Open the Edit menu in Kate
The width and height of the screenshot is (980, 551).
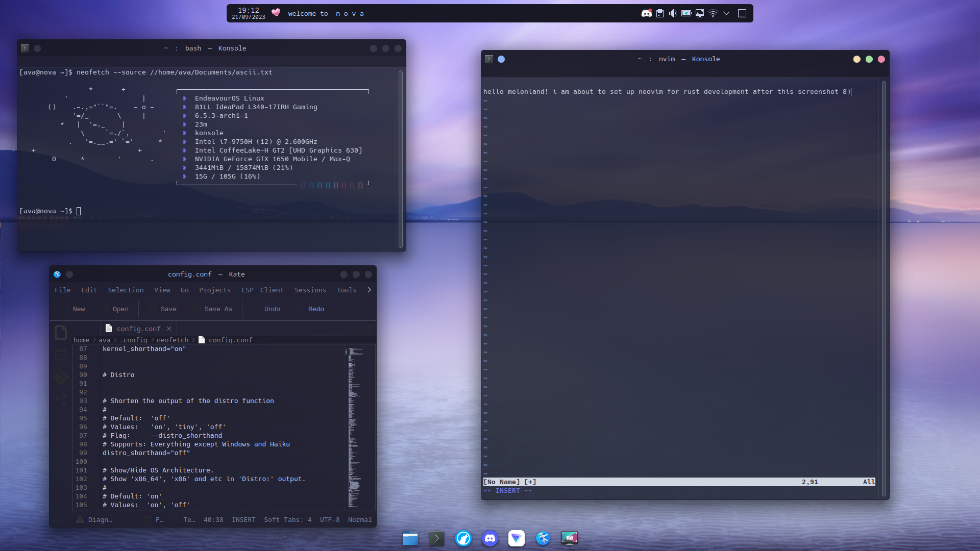click(89, 290)
